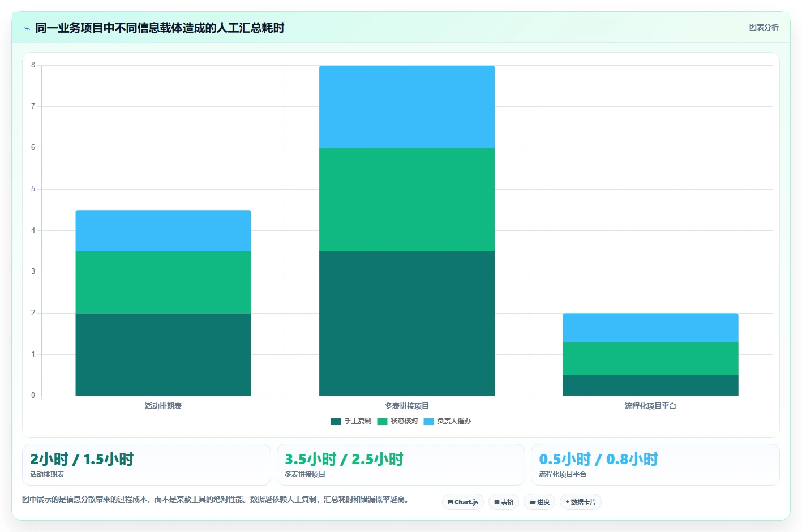Click the y-axis value 4

33,230
